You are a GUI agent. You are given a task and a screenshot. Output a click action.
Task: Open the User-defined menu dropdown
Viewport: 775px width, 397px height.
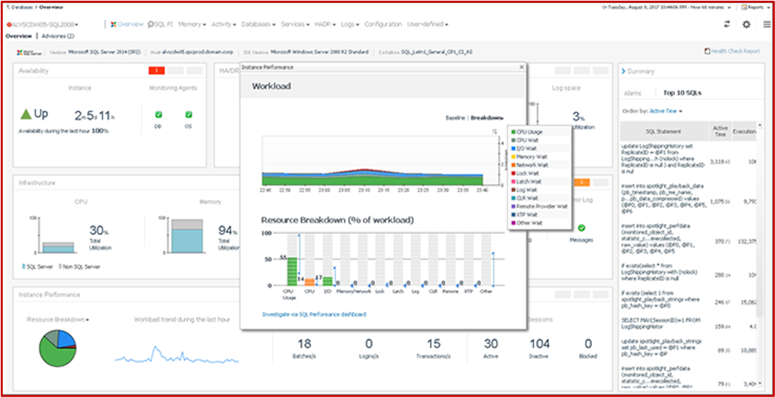[x=428, y=24]
